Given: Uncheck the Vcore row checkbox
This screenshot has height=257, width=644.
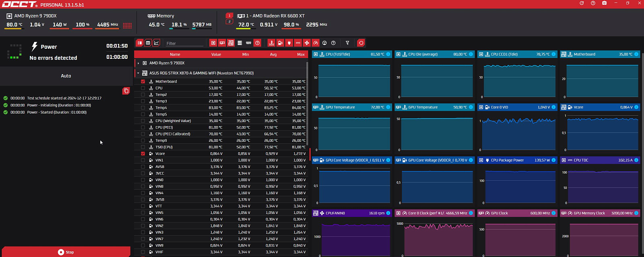Looking at the screenshot, I should [x=143, y=153].
